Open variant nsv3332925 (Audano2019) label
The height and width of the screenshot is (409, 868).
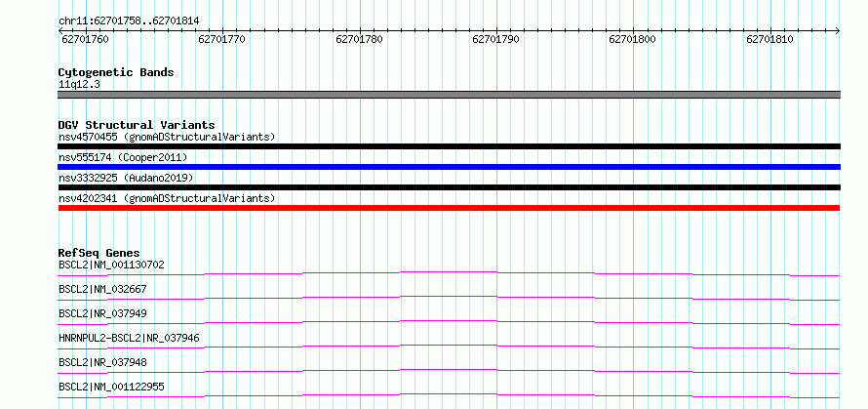pos(126,178)
